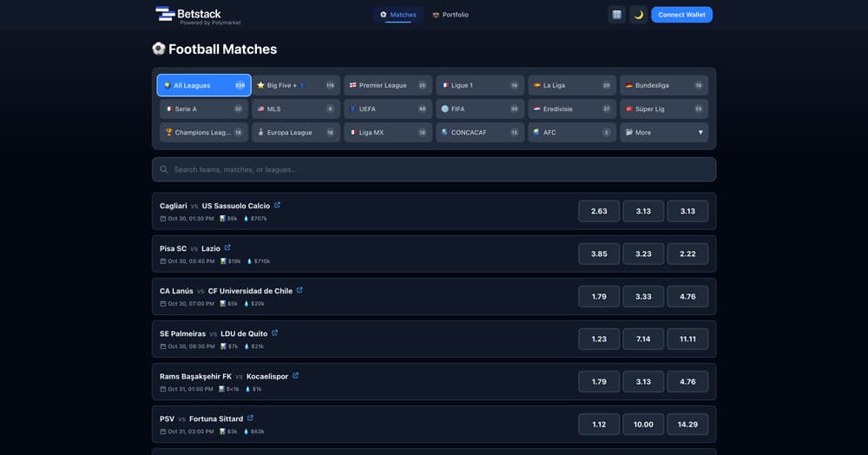Screen dimensions: 868x455
Task: Filter by CONCACAF
Action: [x=480, y=132]
